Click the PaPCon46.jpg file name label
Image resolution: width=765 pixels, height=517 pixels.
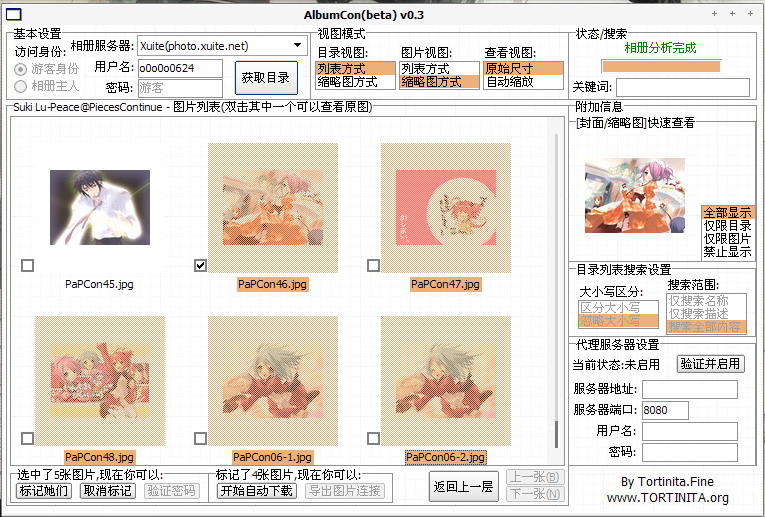(273, 284)
